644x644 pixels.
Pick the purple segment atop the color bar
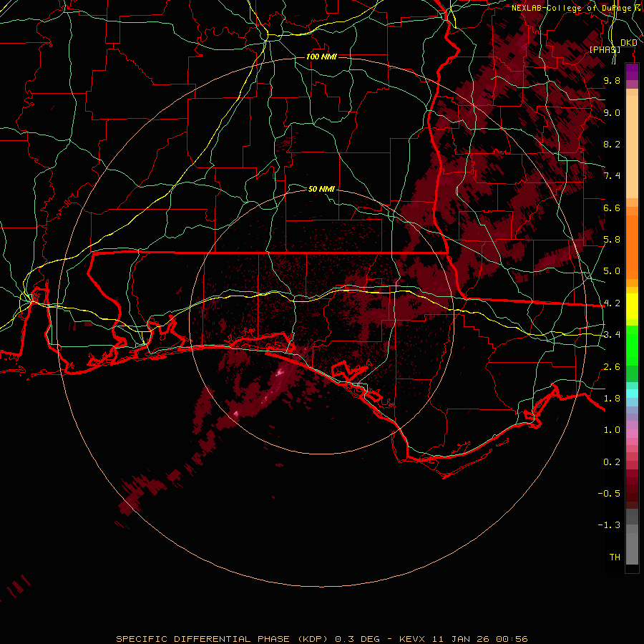coord(632,72)
